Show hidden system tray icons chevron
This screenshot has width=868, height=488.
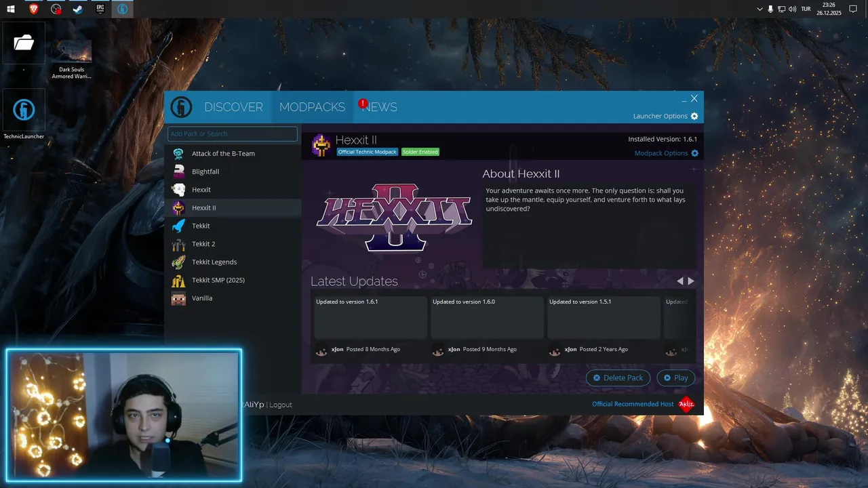point(759,9)
